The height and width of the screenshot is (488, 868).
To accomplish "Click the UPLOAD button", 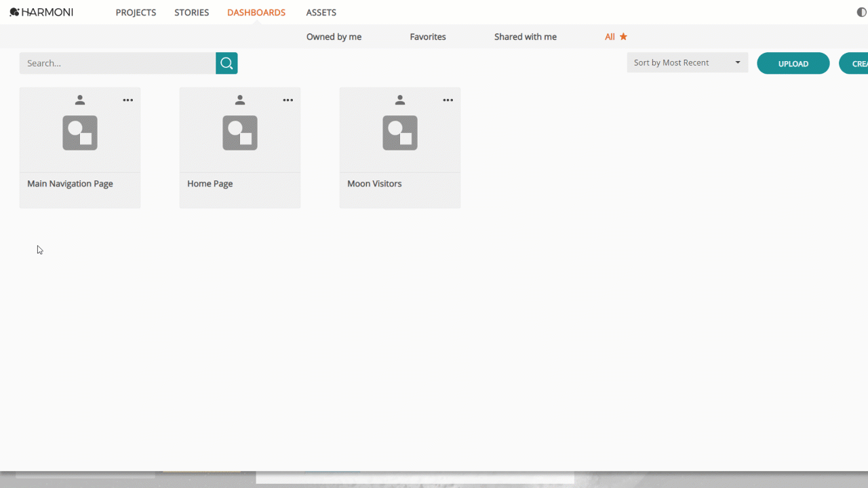I will click(x=793, y=63).
